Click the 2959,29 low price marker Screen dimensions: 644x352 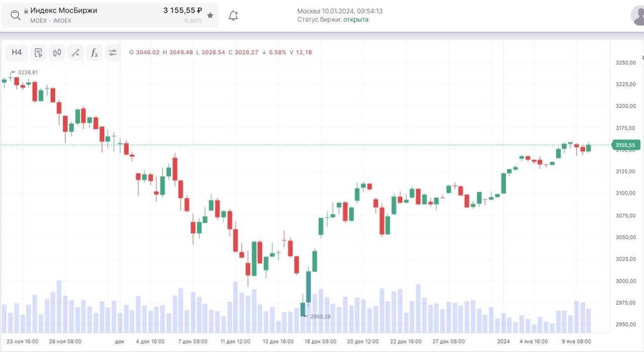point(320,316)
